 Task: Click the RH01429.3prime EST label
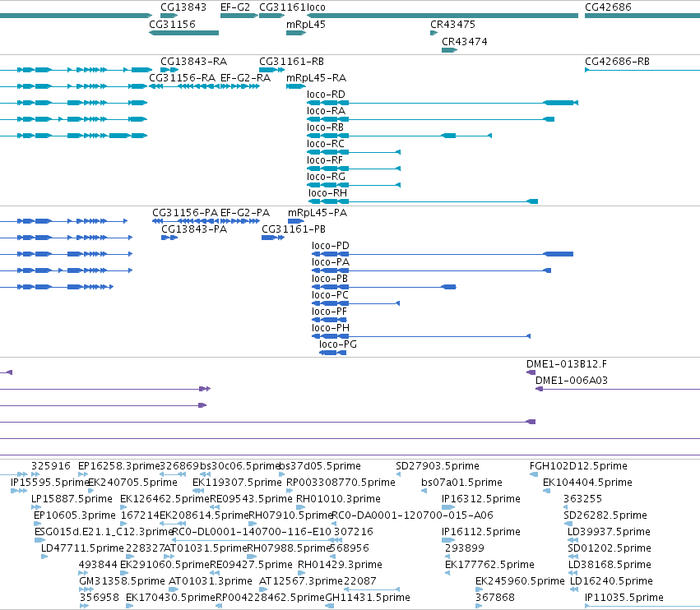click(340, 565)
